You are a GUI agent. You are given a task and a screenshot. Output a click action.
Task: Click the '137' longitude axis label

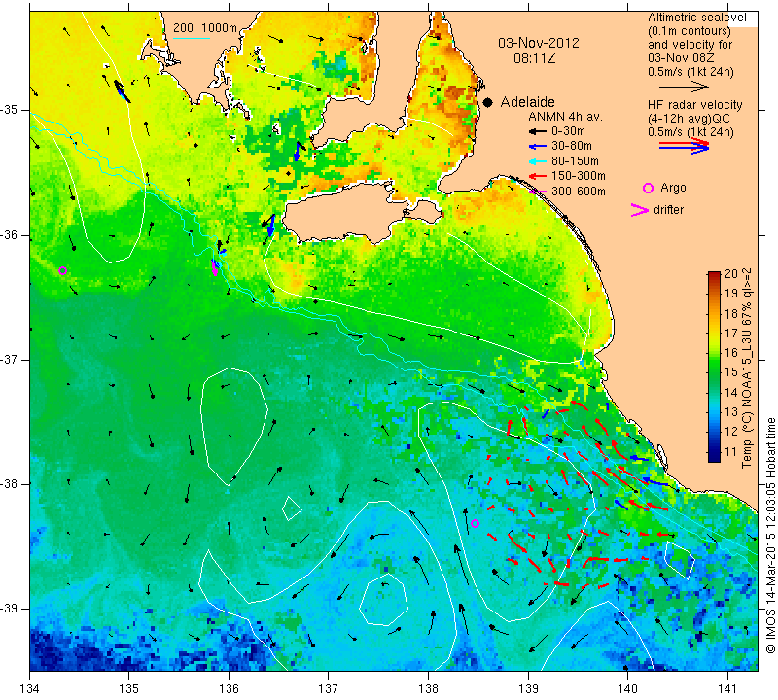click(328, 689)
